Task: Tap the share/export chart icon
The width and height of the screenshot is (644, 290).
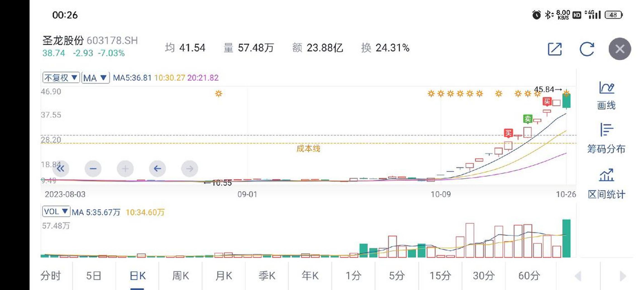Action: coord(554,49)
